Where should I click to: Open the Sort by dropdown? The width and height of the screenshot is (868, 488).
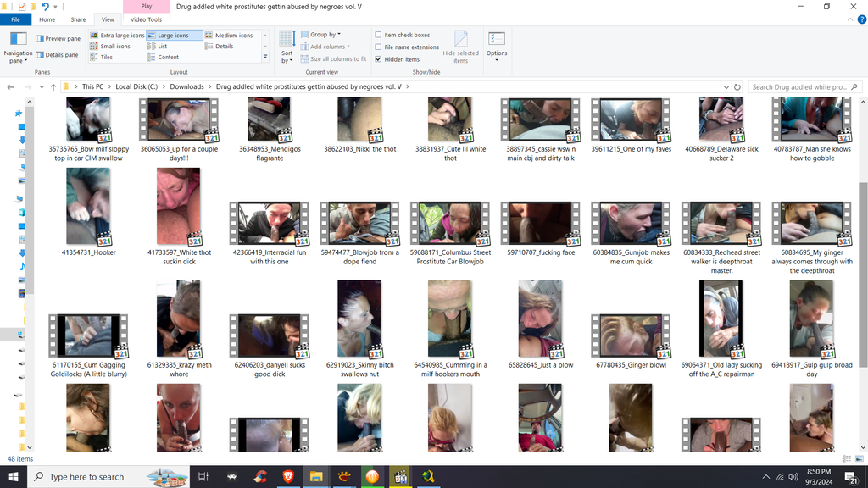click(287, 47)
